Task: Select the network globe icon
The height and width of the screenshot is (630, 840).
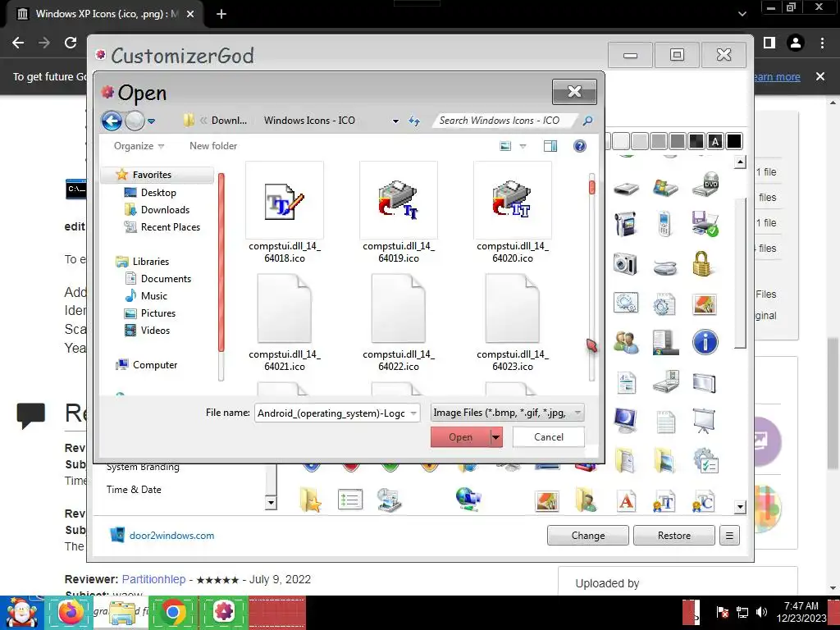Action: (x=468, y=500)
